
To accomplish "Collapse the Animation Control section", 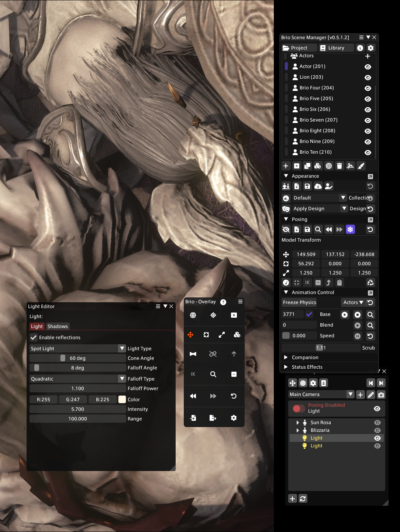I will [286, 292].
